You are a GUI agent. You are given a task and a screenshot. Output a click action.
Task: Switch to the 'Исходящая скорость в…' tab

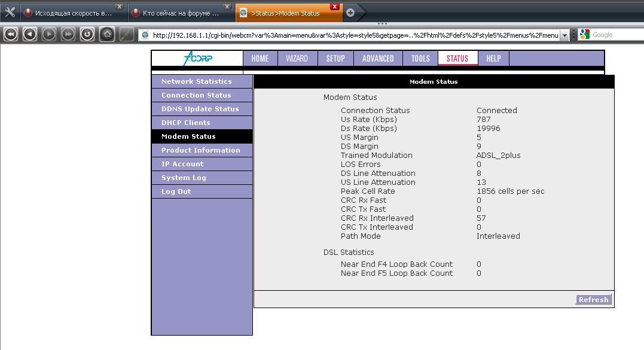pyautogui.click(x=73, y=13)
